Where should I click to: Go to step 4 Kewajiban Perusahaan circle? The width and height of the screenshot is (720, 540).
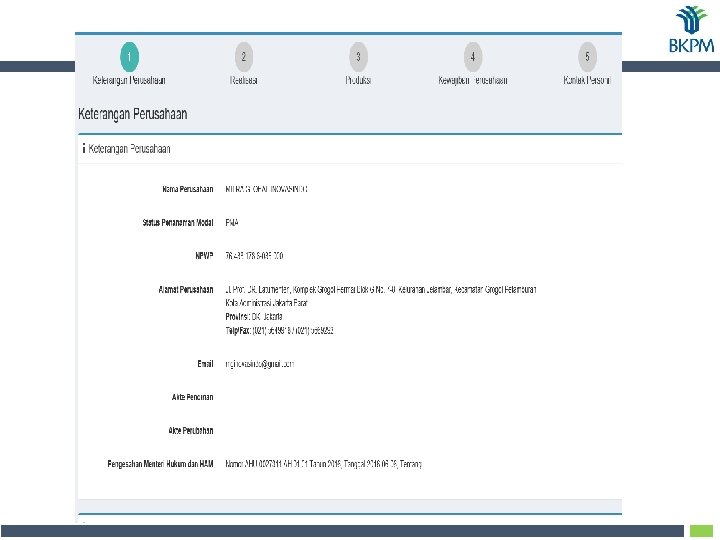(473, 56)
